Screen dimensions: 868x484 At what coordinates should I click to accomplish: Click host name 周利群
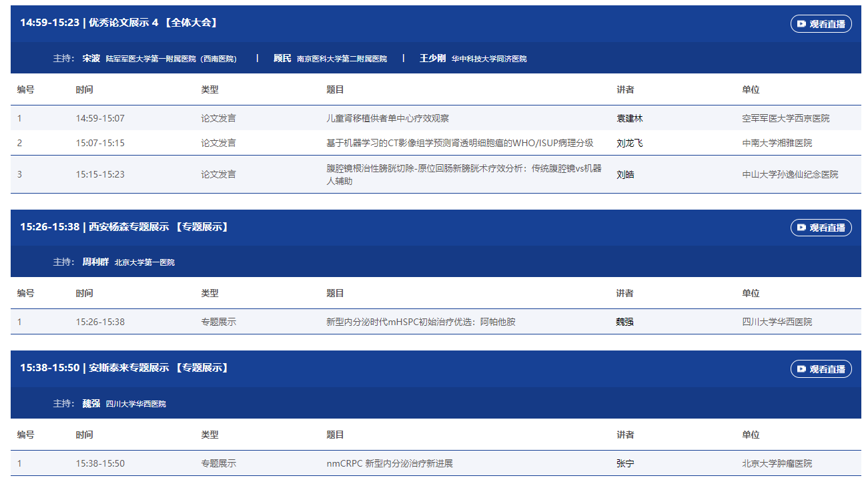tap(95, 262)
